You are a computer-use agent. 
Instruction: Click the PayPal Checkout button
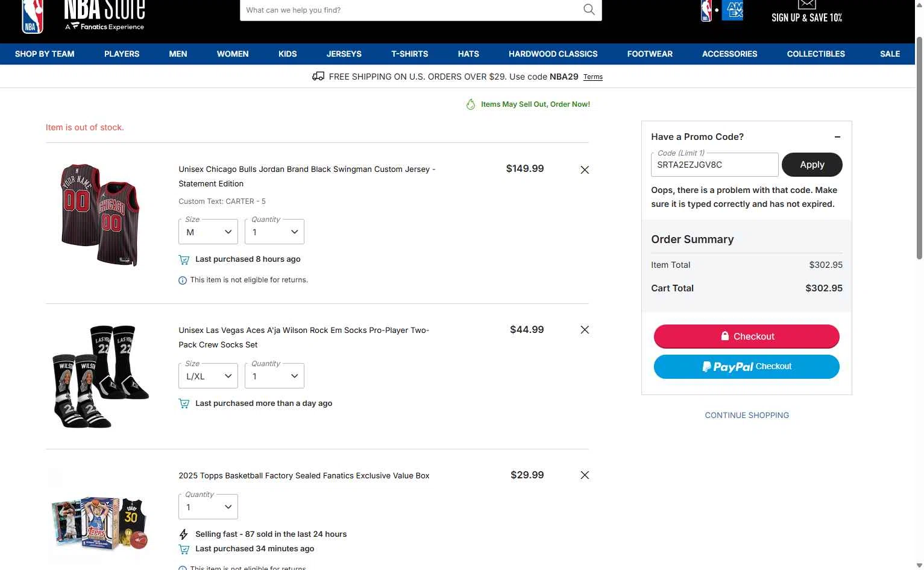[747, 367]
